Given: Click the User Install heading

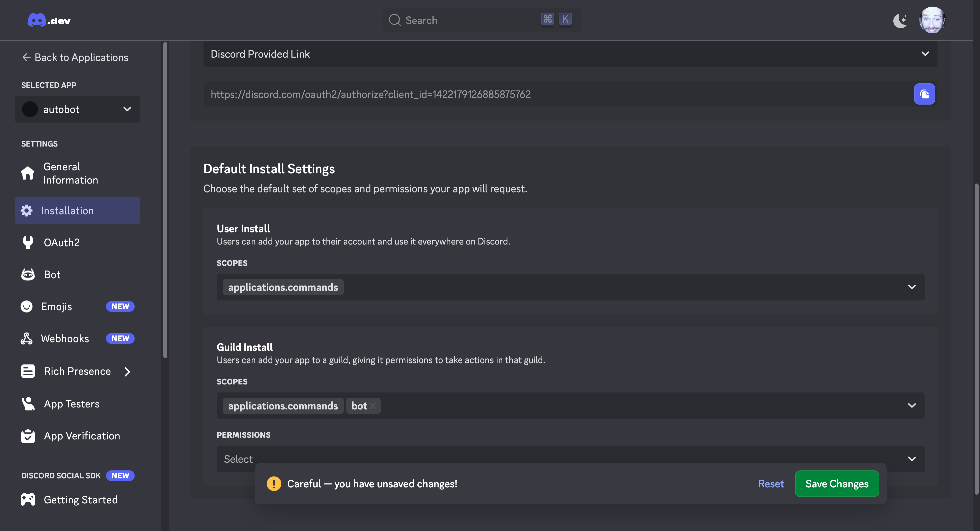Looking at the screenshot, I should click(x=243, y=229).
